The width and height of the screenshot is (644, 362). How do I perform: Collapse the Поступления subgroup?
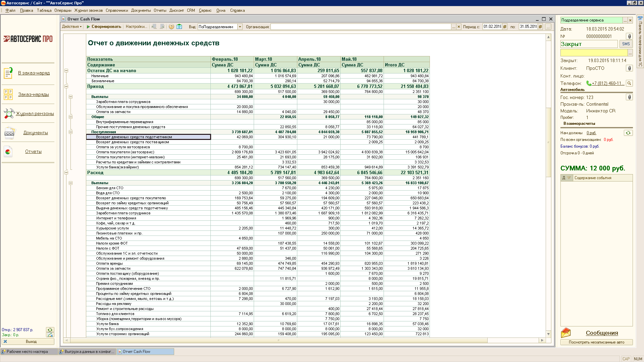click(71, 132)
